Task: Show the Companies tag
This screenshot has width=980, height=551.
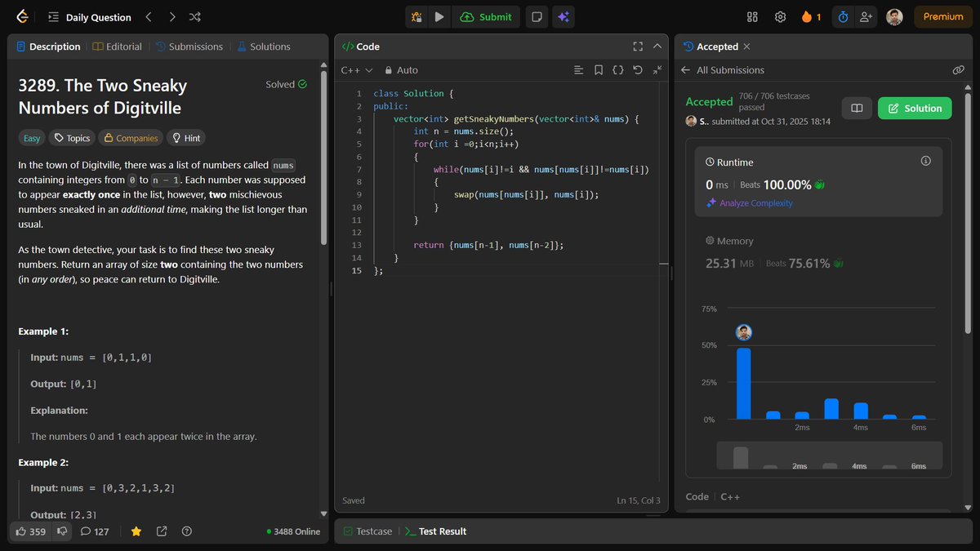Action: (x=131, y=138)
